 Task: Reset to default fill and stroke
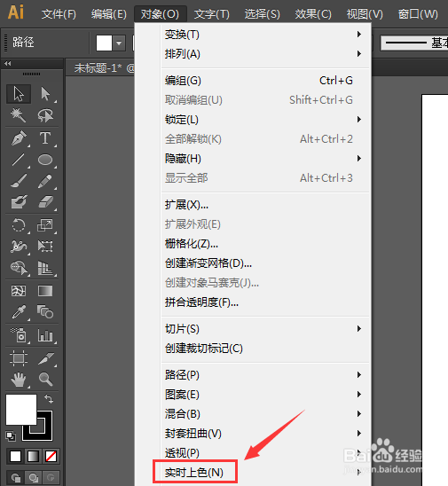click(11, 436)
